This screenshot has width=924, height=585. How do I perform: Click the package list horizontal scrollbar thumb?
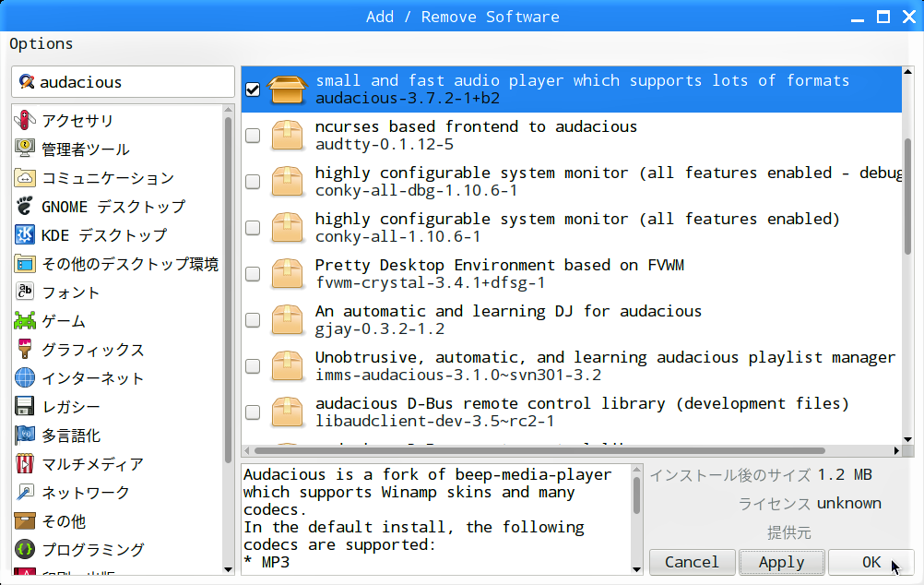(x=539, y=450)
